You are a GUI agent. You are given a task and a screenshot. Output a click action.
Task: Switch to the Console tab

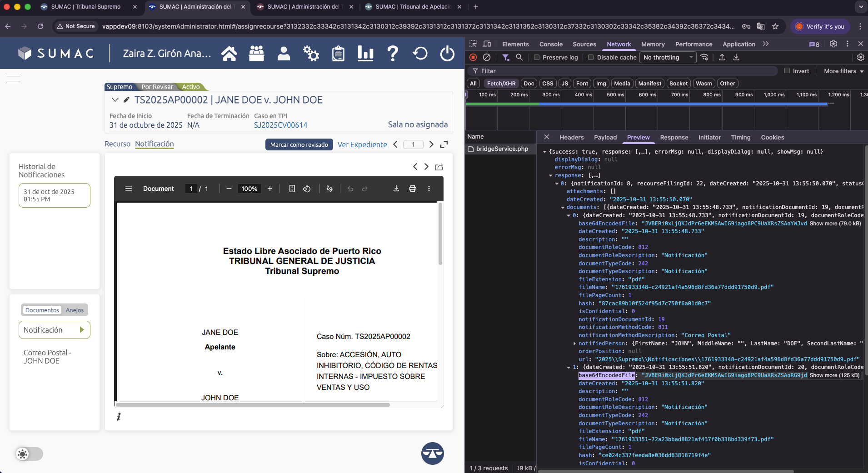tap(551, 44)
